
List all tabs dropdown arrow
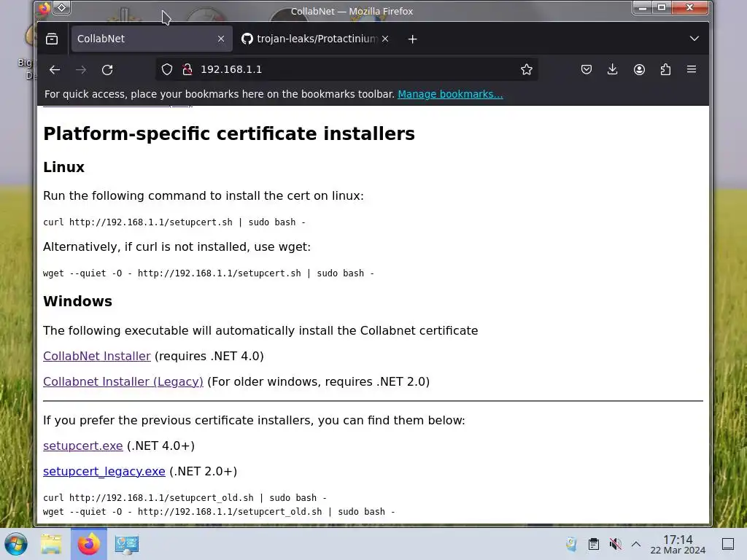[694, 39]
